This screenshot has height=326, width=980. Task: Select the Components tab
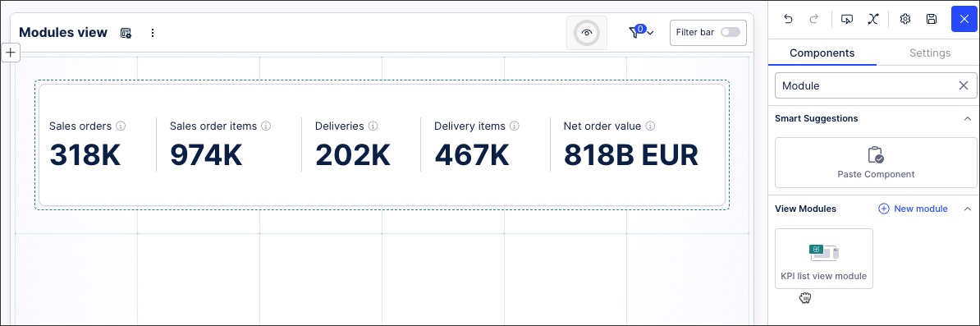coord(822,53)
